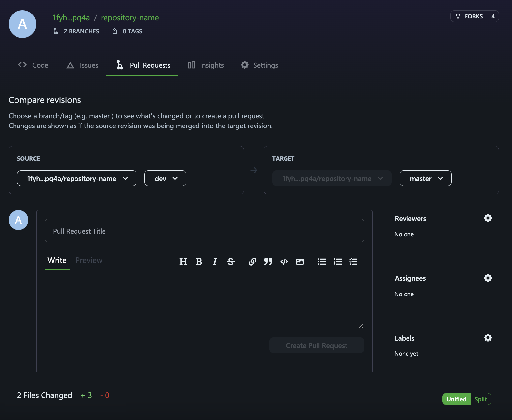
Task: Click the comment author avatar A
Action: click(x=18, y=220)
